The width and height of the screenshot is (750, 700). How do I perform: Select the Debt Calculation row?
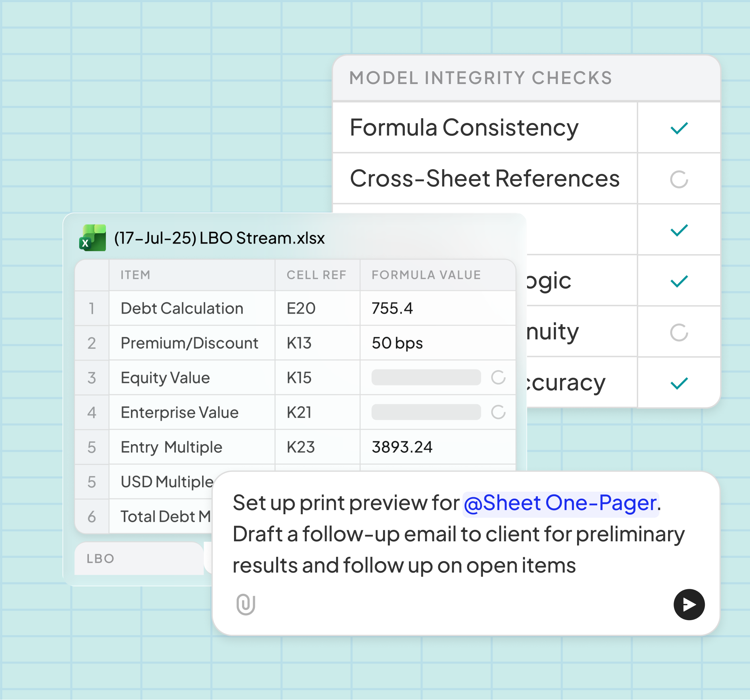click(182, 308)
